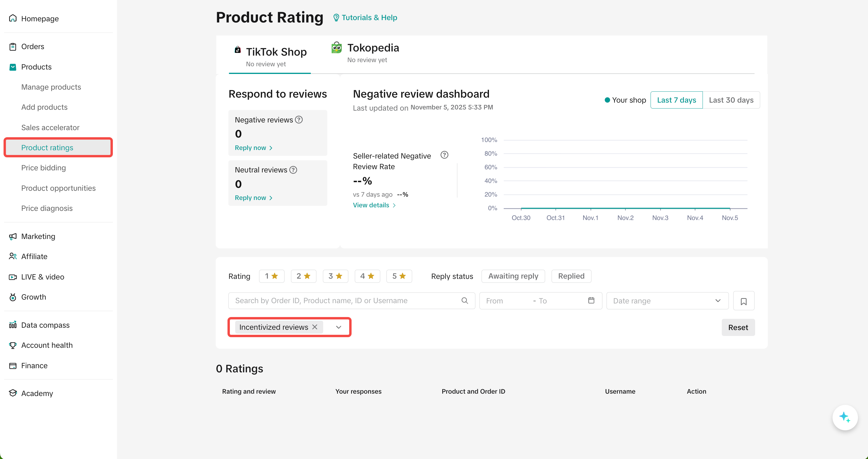
Task: Click the search magnifier icon
Action: (464, 300)
